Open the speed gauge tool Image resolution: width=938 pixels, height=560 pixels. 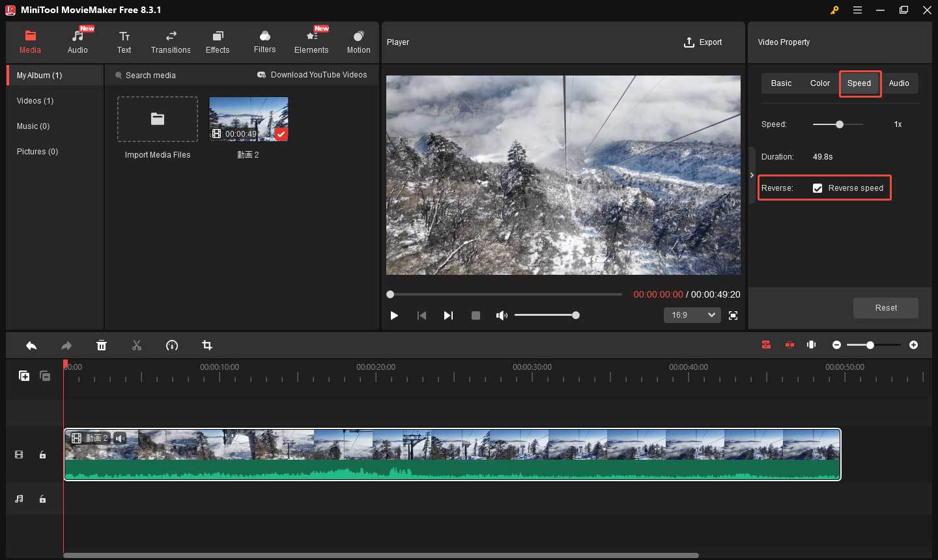[172, 346]
